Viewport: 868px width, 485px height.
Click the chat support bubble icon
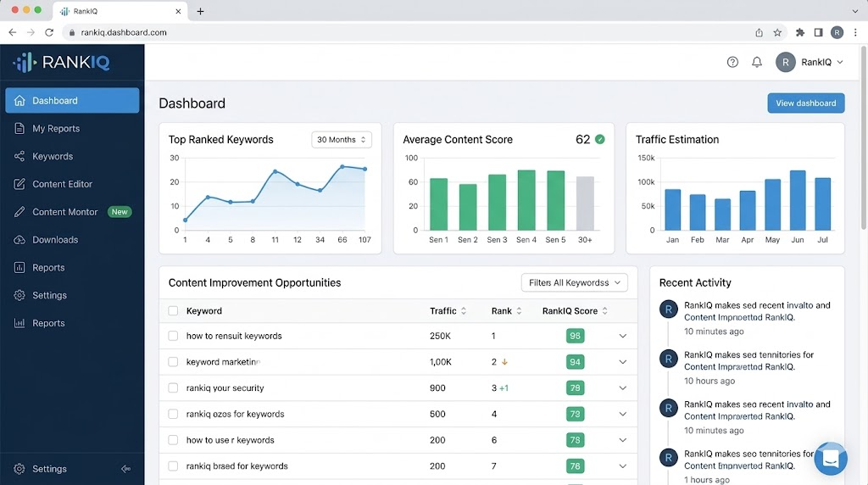(830, 459)
